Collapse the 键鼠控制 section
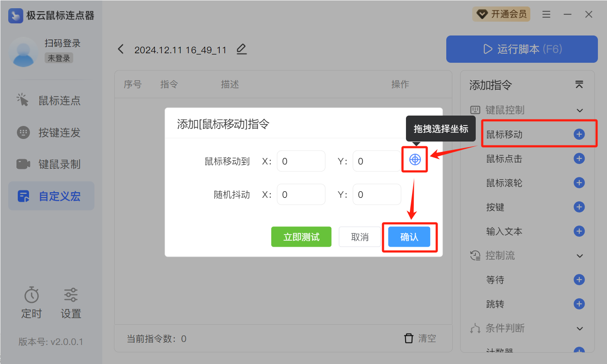Image resolution: width=607 pixels, height=364 pixels. coord(580,110)
